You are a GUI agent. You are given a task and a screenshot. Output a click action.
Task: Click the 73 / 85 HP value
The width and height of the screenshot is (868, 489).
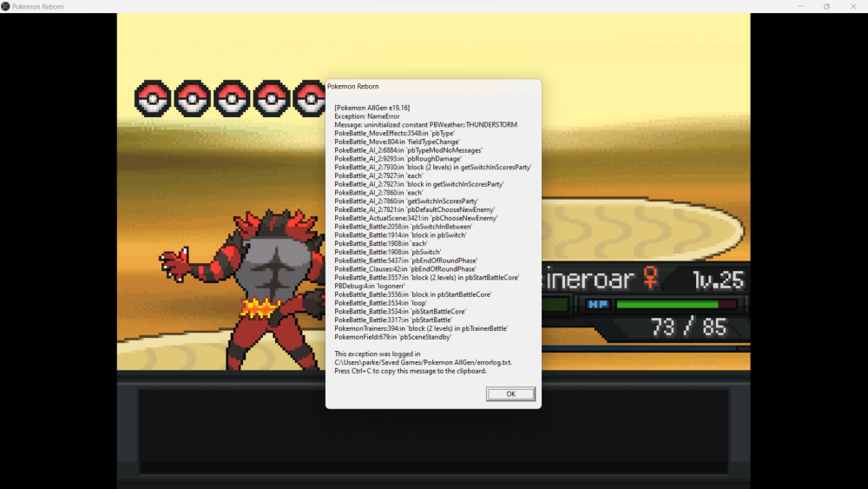tap(688, 327)
